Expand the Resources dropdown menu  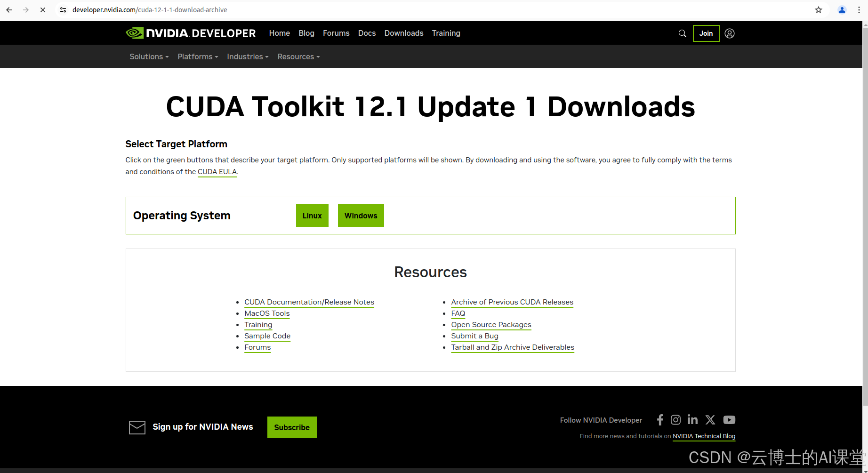298,56
